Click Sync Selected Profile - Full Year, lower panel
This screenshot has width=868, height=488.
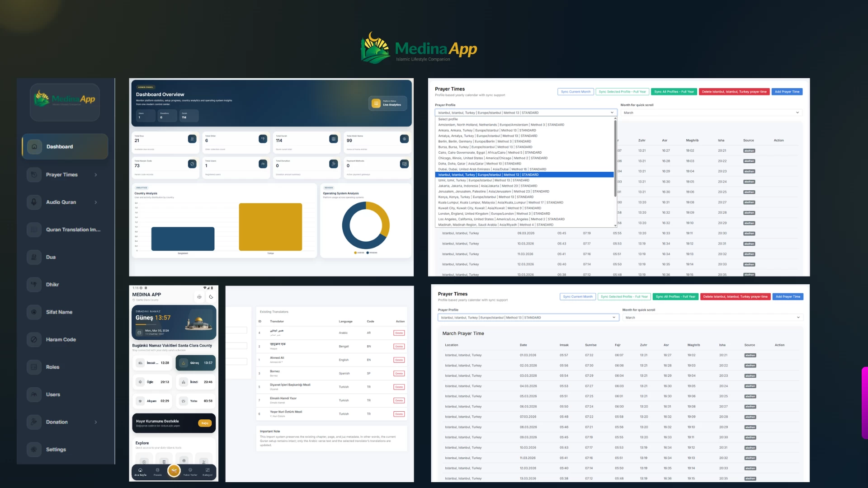[623, 297]
